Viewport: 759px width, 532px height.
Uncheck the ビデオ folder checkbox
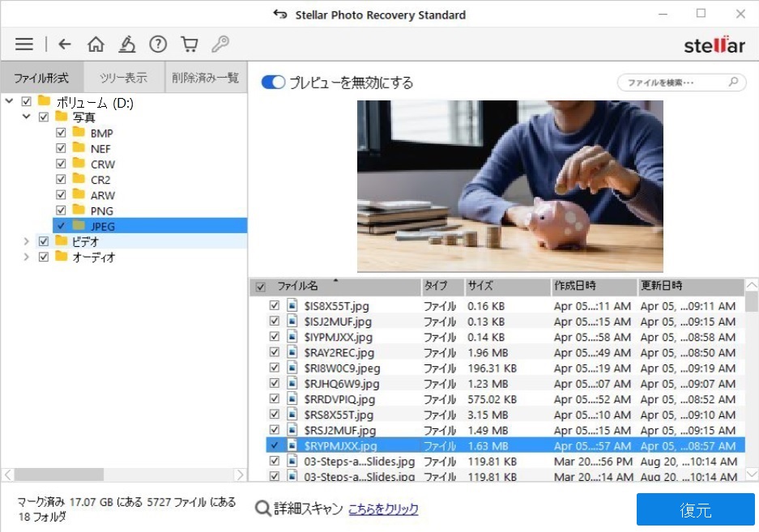tap(44, 241)
